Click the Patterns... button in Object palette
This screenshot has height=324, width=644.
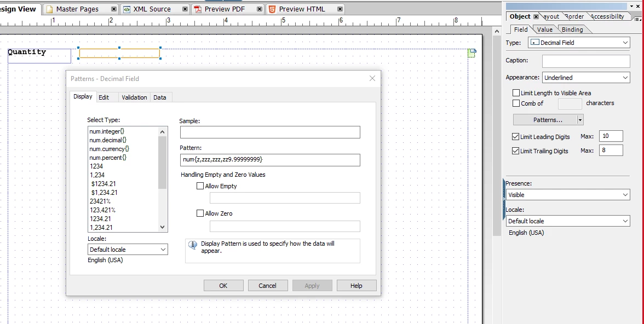(x=545, y=120)
